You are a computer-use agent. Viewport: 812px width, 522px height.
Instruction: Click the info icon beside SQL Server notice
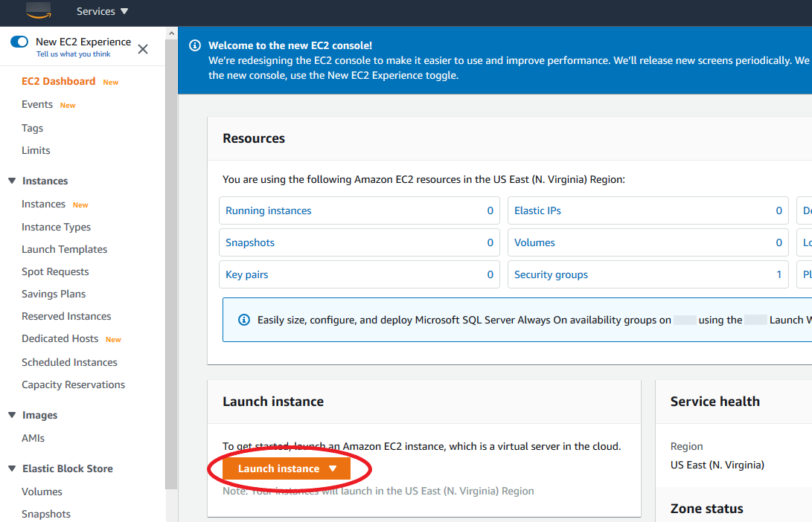(243, 320)
